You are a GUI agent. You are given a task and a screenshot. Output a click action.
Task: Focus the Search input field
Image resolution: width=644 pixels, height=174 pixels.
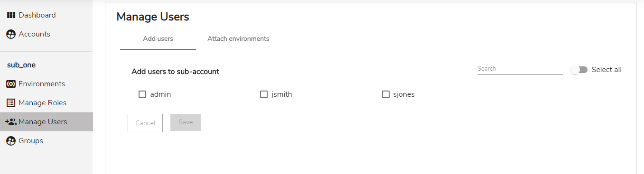520,69
